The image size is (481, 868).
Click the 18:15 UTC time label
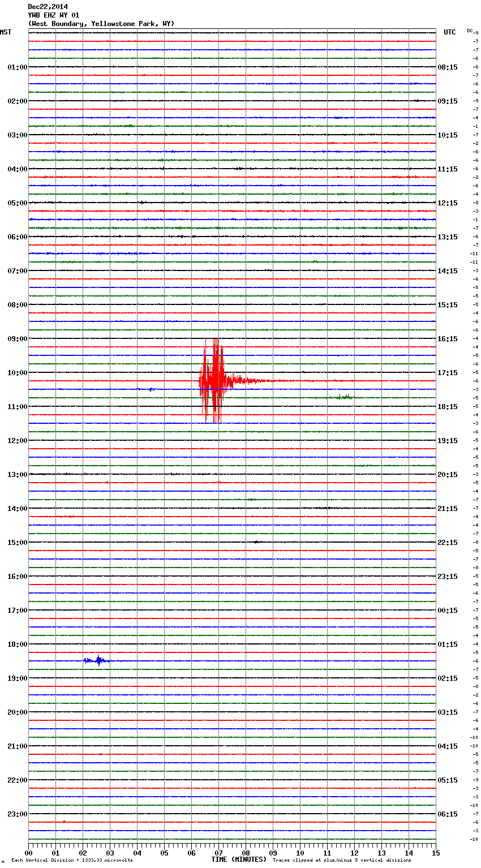(x=448, y=407)
